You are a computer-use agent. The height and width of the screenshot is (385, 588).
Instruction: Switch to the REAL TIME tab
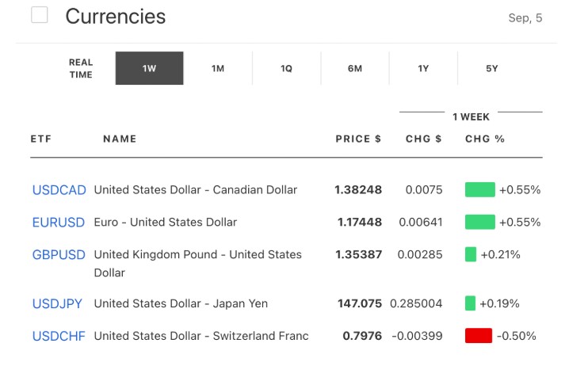[x=81, y=68]
